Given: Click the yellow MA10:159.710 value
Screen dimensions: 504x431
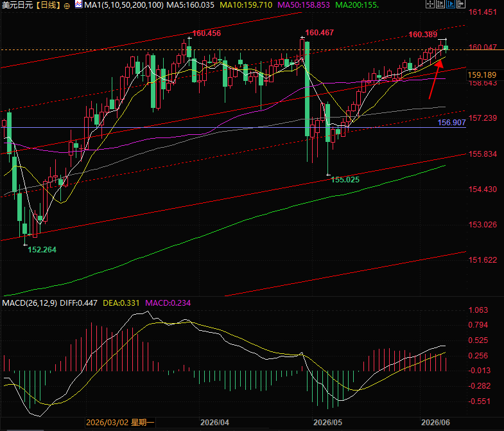Looking at the screenshot, I should click(x=246, y=5).
